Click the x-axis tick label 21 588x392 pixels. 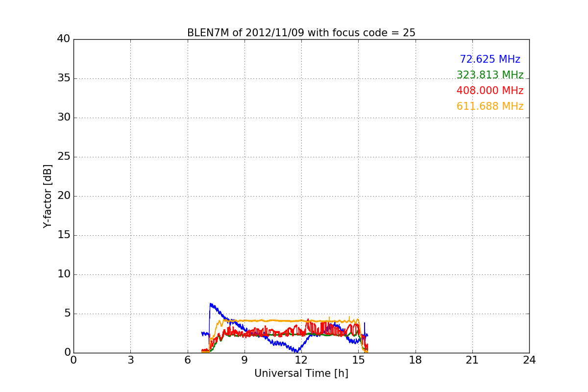[x=472, y=360]
